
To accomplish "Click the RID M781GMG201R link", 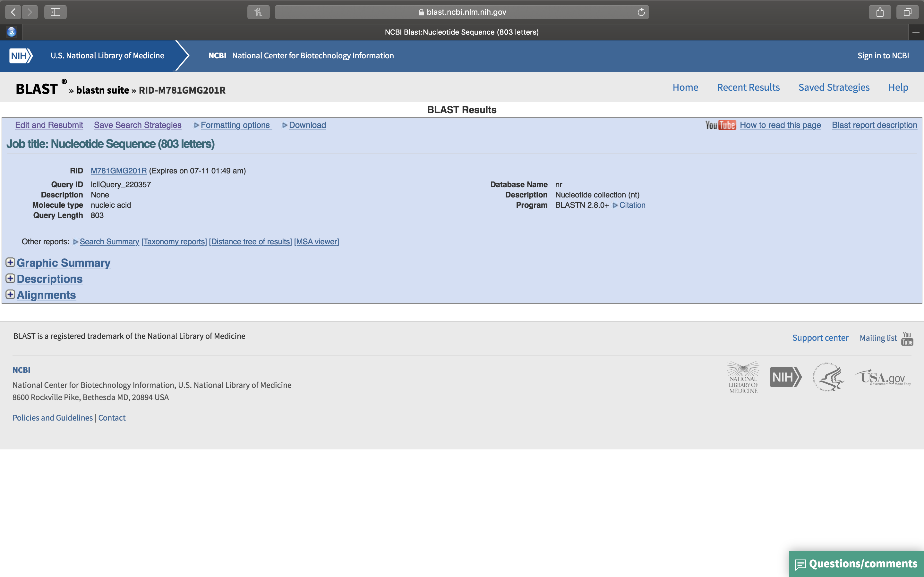I will point(118,170).
